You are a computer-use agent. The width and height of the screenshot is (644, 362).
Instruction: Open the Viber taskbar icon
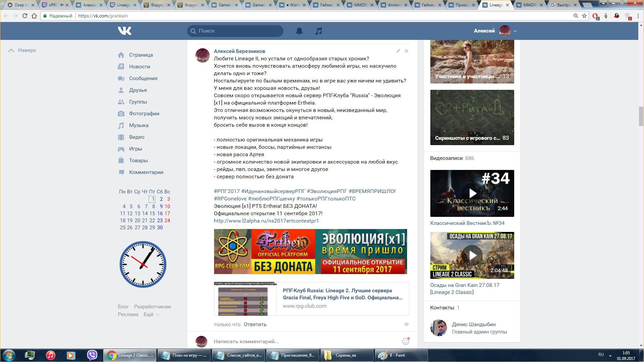pos(92,355)
